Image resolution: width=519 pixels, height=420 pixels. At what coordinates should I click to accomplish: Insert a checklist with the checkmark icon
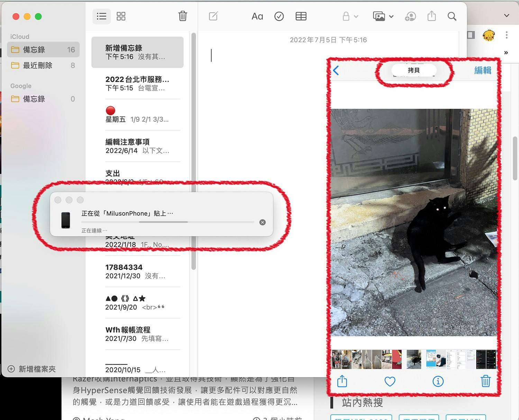click(279, 16)
